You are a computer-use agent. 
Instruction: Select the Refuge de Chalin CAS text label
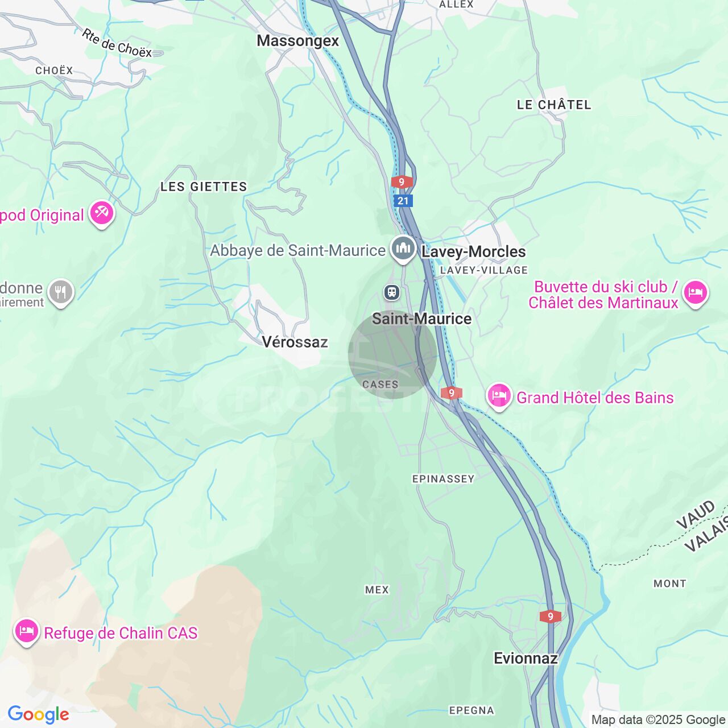121,633
